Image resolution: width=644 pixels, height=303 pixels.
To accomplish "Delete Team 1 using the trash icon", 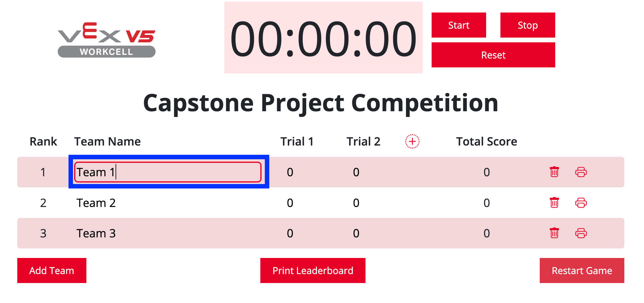I will (554, 172).
